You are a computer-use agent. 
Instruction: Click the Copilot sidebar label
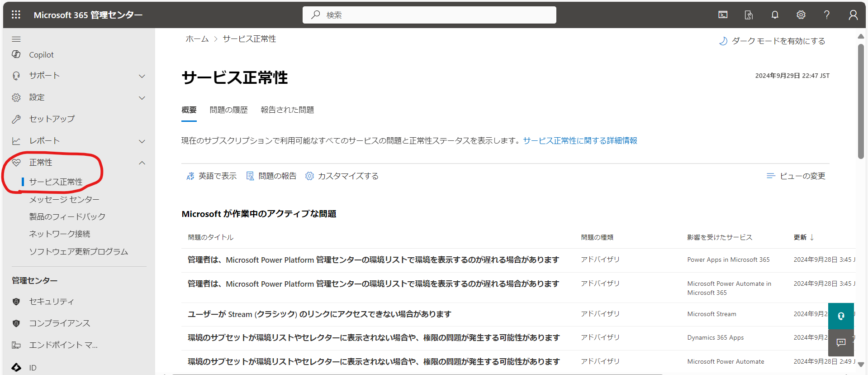[x=41, y=55]
